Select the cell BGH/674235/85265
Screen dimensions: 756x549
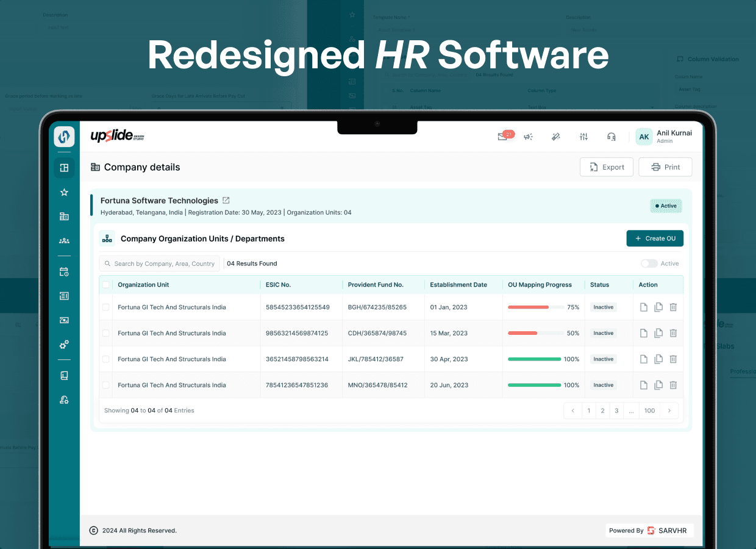(x=377, y=307)
